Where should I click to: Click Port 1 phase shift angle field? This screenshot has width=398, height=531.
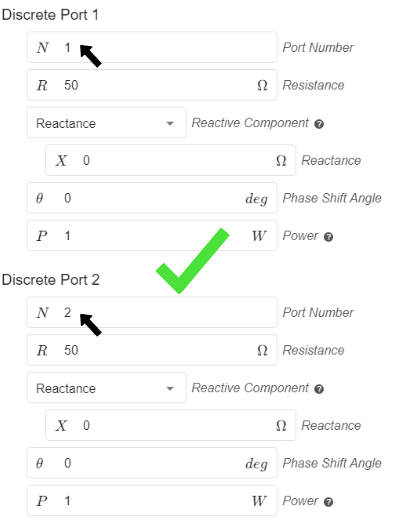tap(152, 198)
